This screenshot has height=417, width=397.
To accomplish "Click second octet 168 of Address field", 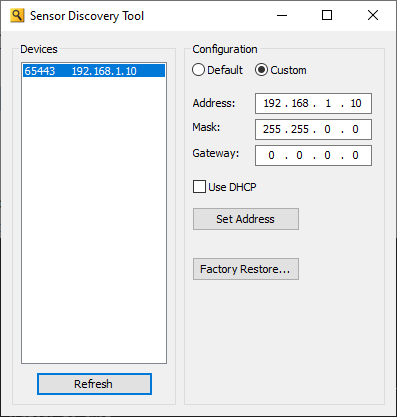I will pos(300,103).
